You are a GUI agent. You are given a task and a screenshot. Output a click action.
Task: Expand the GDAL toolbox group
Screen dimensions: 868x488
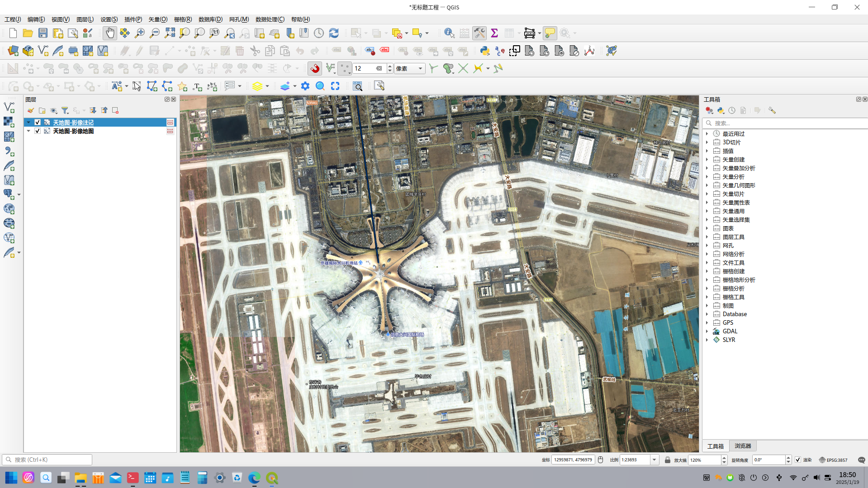coord(707,332)
